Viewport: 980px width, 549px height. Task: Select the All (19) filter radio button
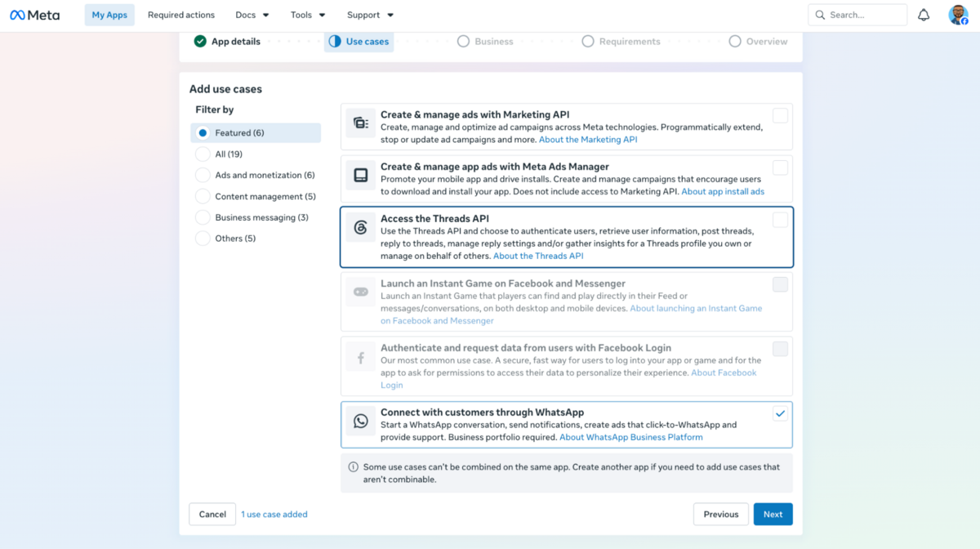tap(203, 154)
